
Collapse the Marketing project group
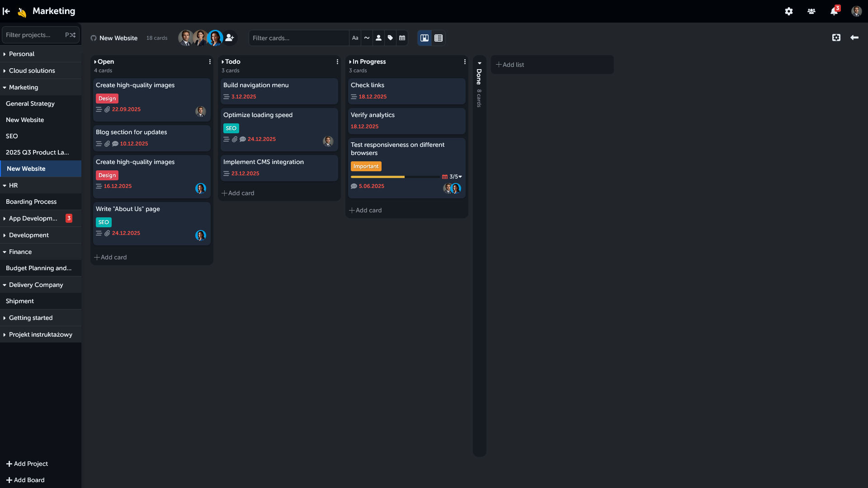coord(5,87)
